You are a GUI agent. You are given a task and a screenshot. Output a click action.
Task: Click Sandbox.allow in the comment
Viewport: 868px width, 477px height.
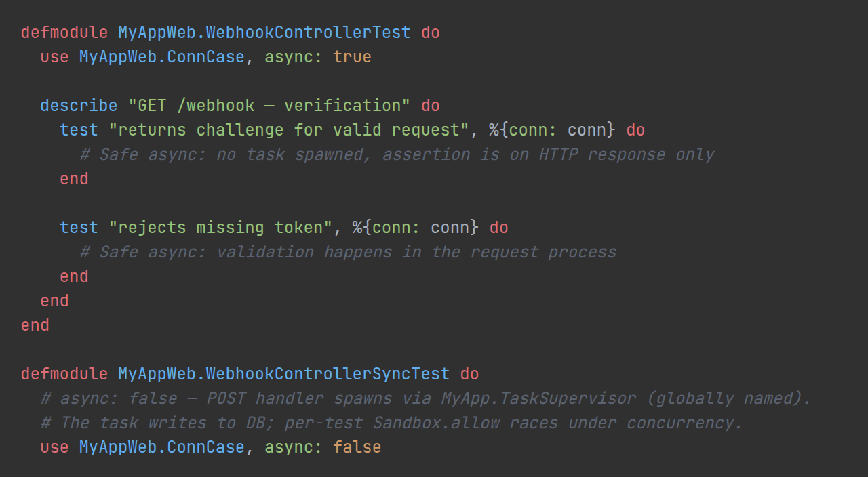coord(435,423)
